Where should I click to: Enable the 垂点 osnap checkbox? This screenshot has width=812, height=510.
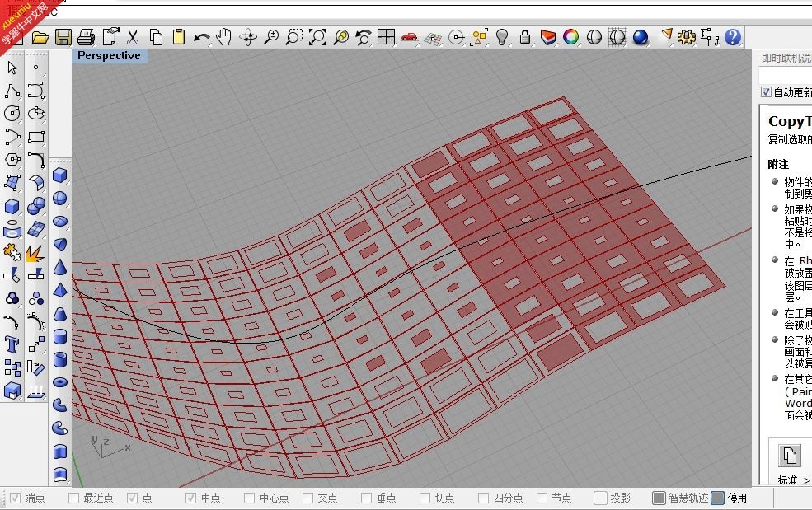click(367, 498)
